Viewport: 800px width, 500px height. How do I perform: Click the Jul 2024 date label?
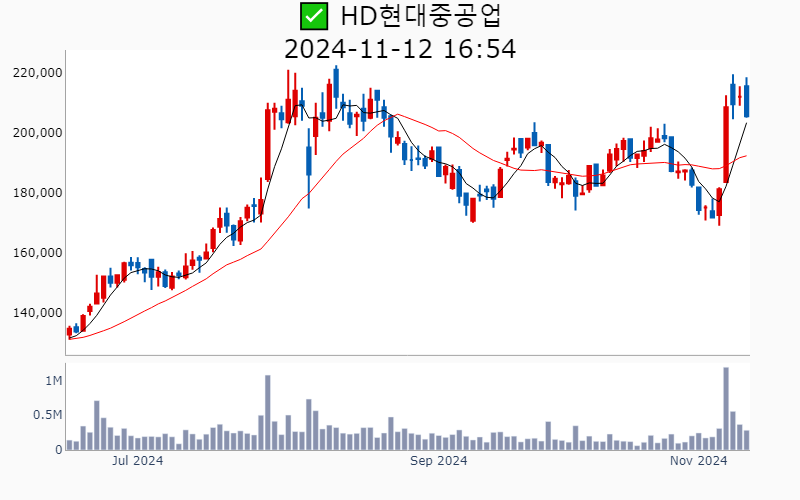click(x=137, y=461)
